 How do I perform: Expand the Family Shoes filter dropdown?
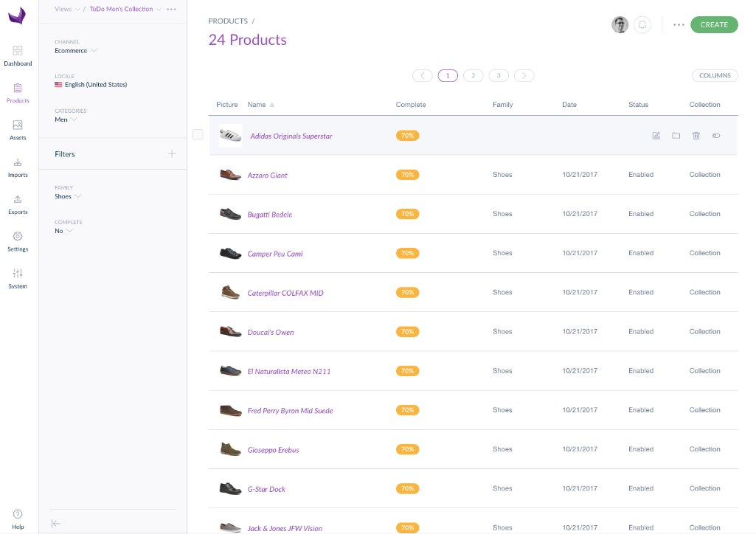pyautogui.click(x=68, y=197)
